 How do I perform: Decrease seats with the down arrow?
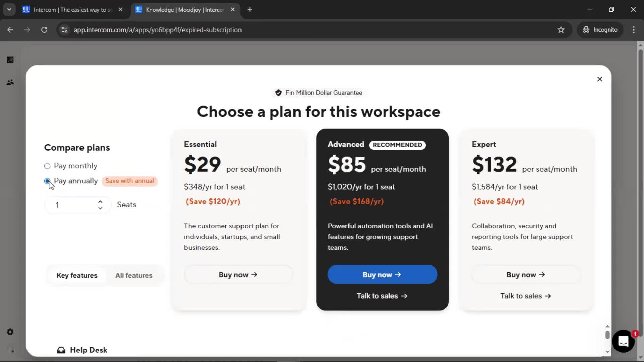[x=100, y=208]
